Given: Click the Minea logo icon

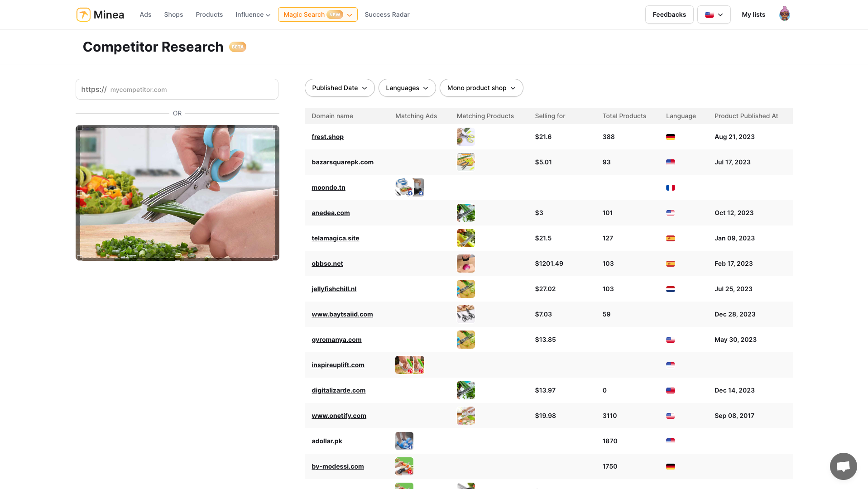Looking at the screenshot, I should [83, 14].
